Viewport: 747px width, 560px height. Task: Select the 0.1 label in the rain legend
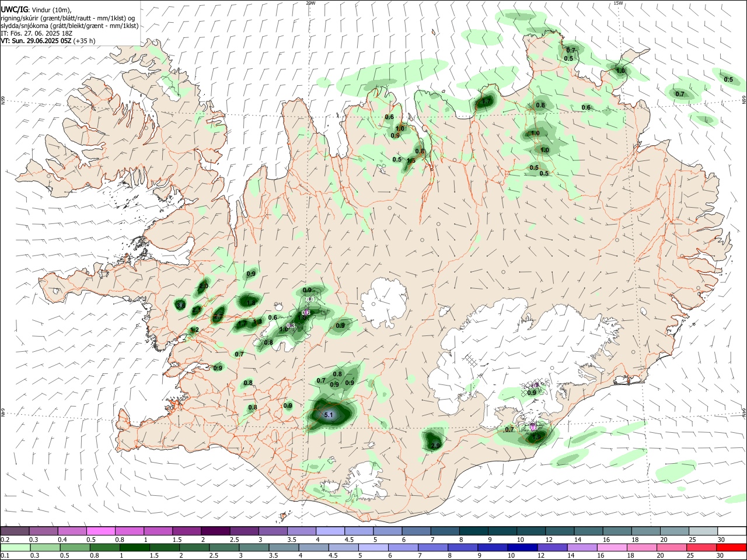(5, 556)
